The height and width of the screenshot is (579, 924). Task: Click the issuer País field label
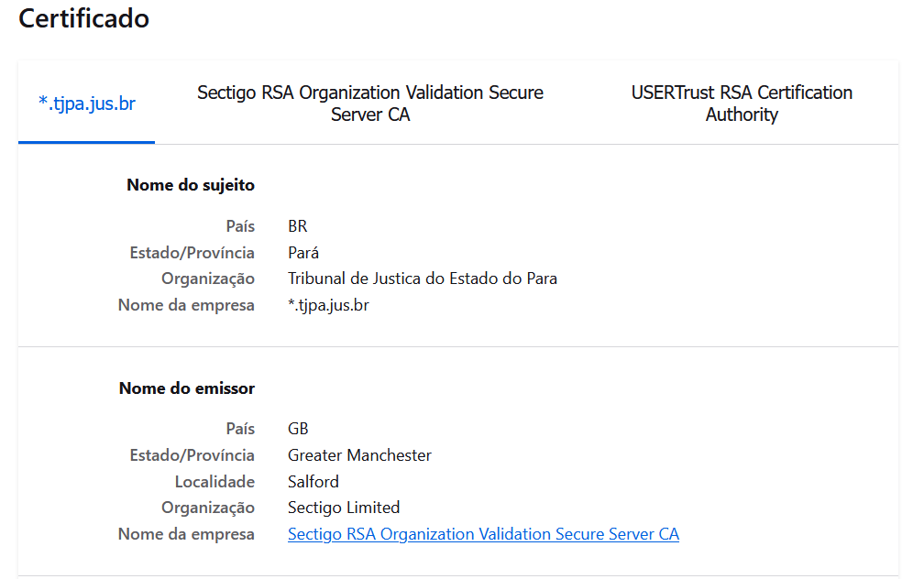click(240, 429)
